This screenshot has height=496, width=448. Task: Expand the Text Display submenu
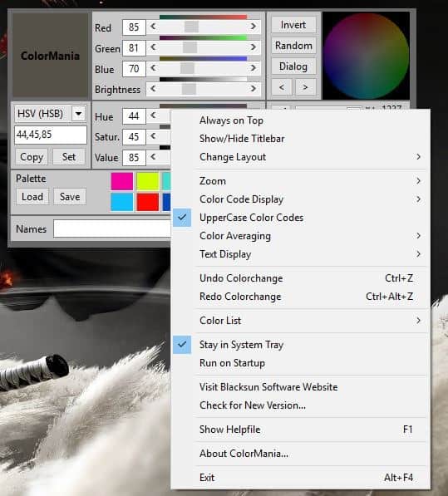point(300,254)
